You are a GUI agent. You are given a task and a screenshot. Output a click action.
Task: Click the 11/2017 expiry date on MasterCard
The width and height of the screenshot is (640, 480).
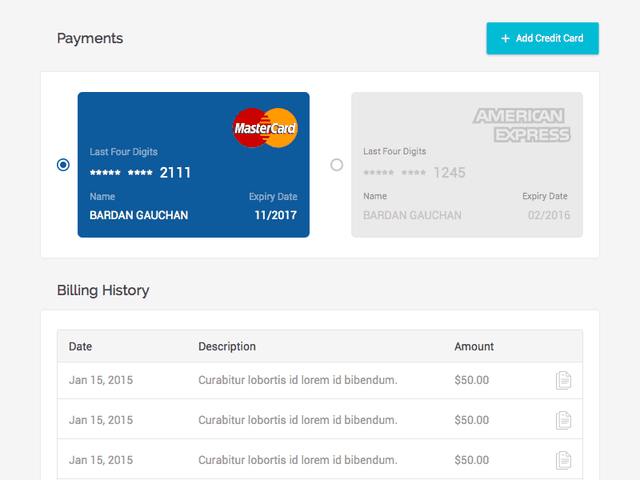pos(275,215)
